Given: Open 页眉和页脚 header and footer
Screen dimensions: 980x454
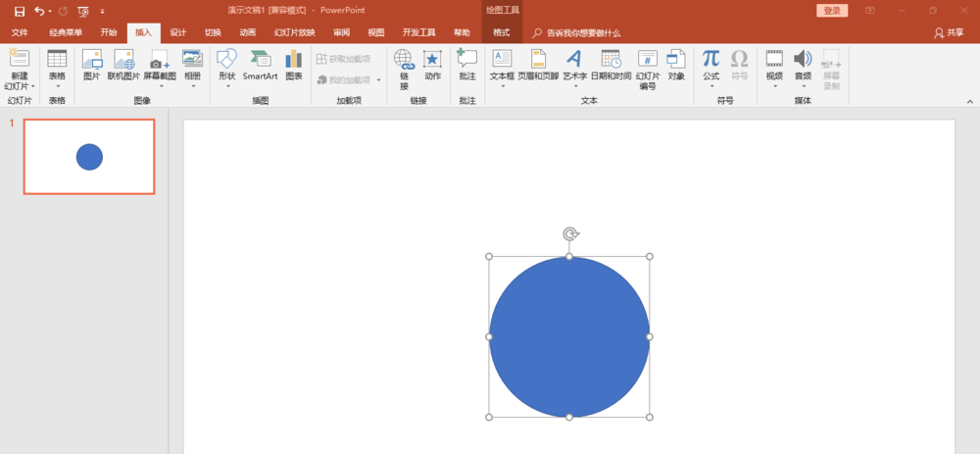Looking at the screenshot, I should [x=538, y=65].
